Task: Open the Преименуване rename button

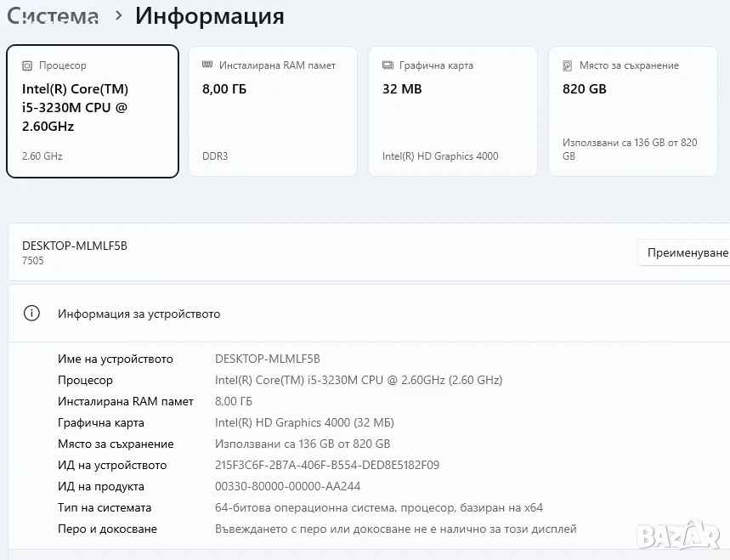Action: click(x=683, y=252)
